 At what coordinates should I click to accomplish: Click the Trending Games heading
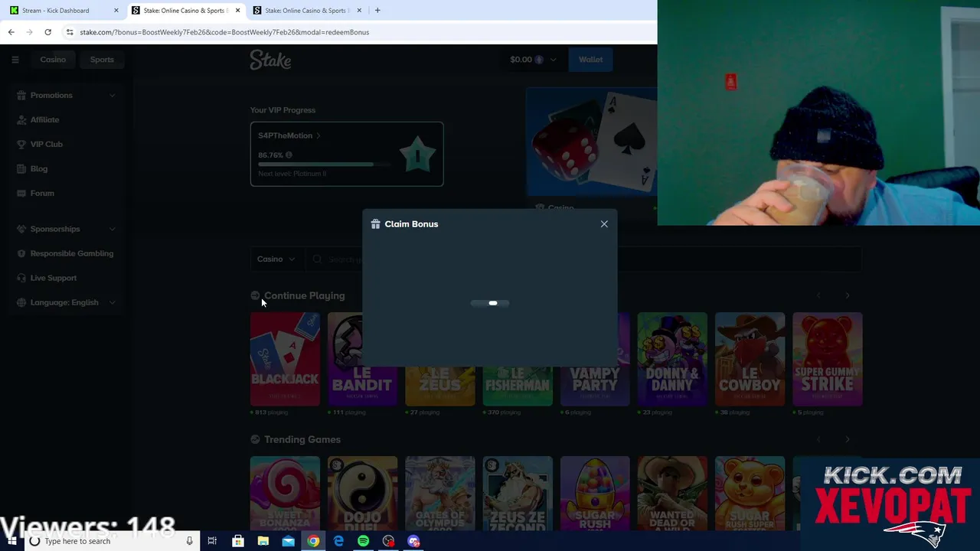[302, 439]
